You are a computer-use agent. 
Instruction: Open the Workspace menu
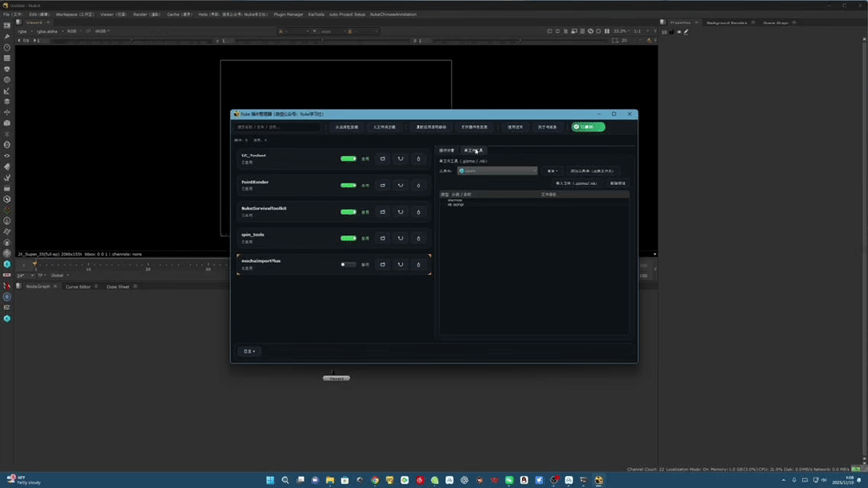pyautogui.click(x=75, y=14)
